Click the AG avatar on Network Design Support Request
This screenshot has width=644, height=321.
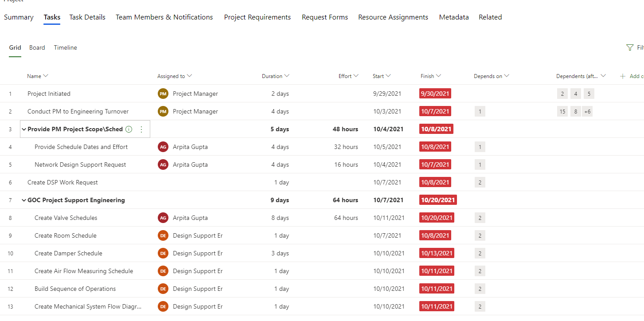point(163,164)
